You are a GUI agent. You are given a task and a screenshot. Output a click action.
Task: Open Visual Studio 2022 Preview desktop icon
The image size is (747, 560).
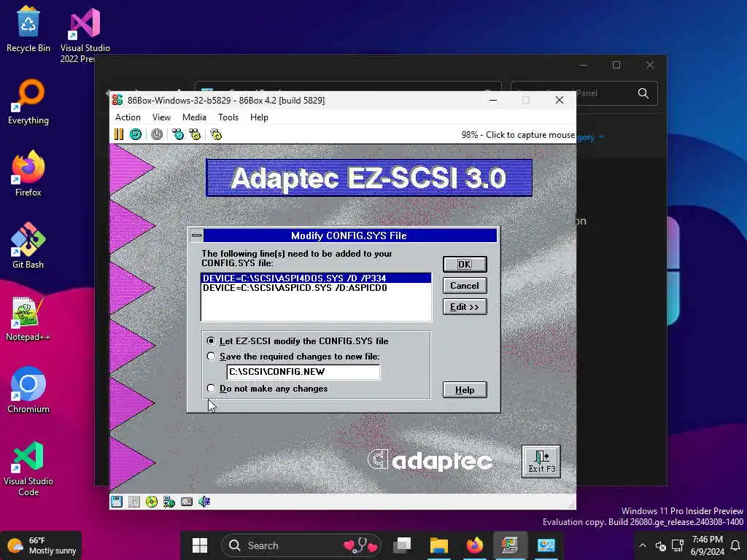point(85,35)
